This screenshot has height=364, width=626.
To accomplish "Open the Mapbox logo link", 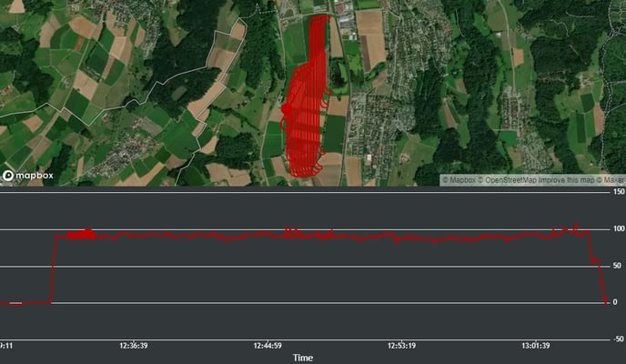I will [x=28, y=176].
